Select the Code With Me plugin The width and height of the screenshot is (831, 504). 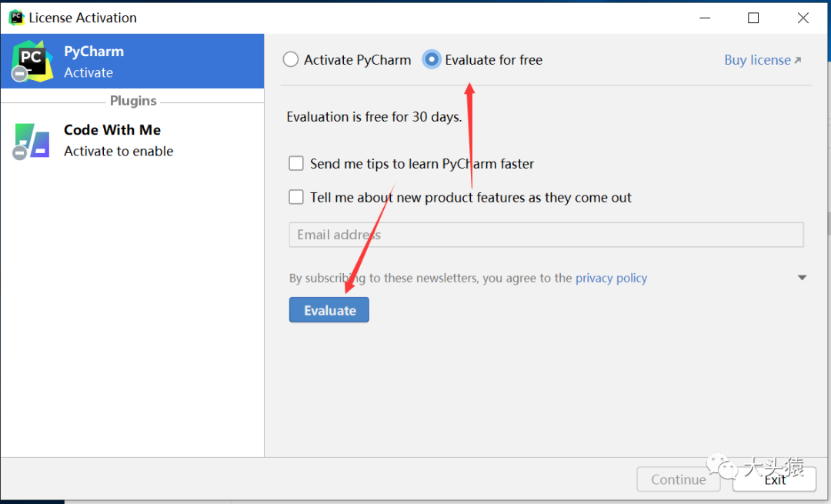click(x=132, y=141)
